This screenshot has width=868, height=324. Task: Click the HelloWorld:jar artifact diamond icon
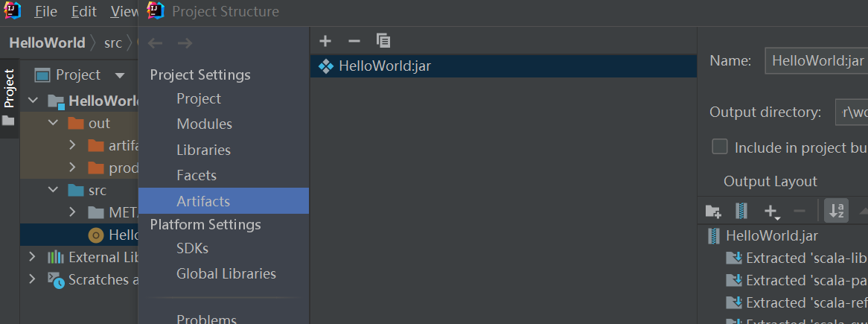coord(326,67)
